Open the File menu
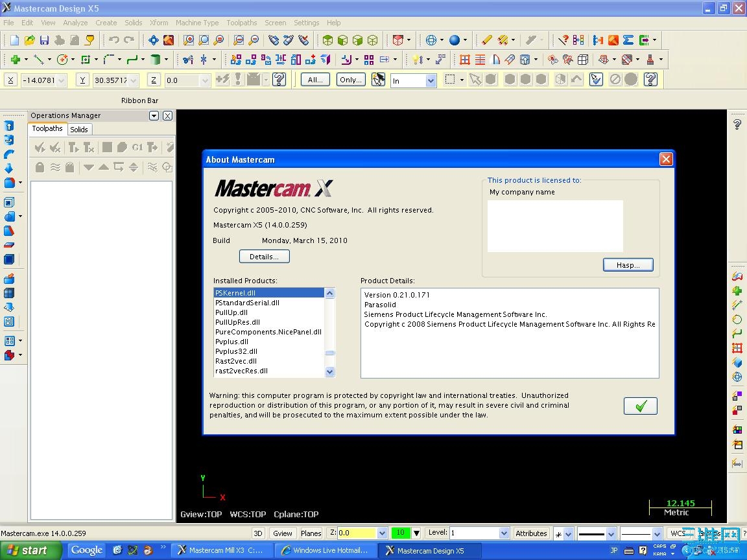Screen dimensions: 747x560 [8, 23]
